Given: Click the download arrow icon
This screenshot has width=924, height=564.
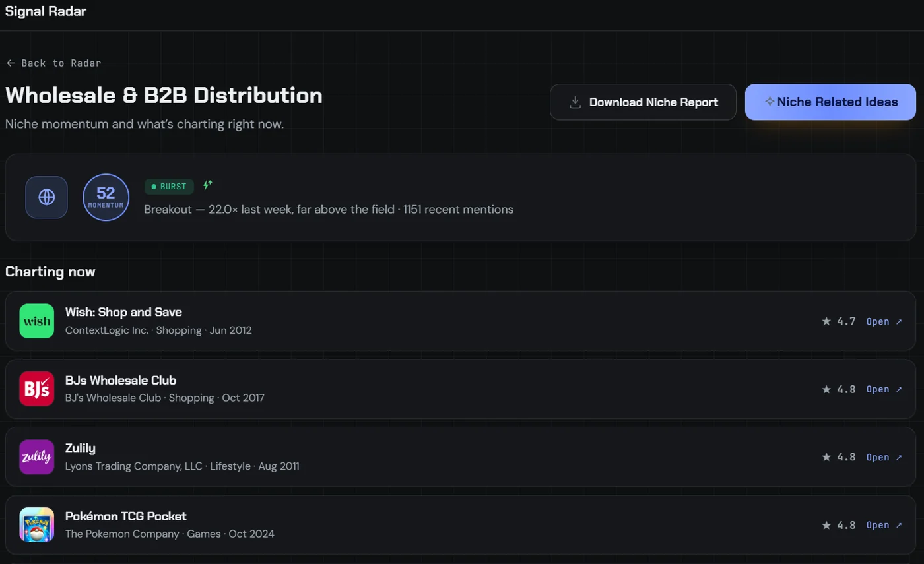Looking at the screenshot, I should [x=575, y=102].
